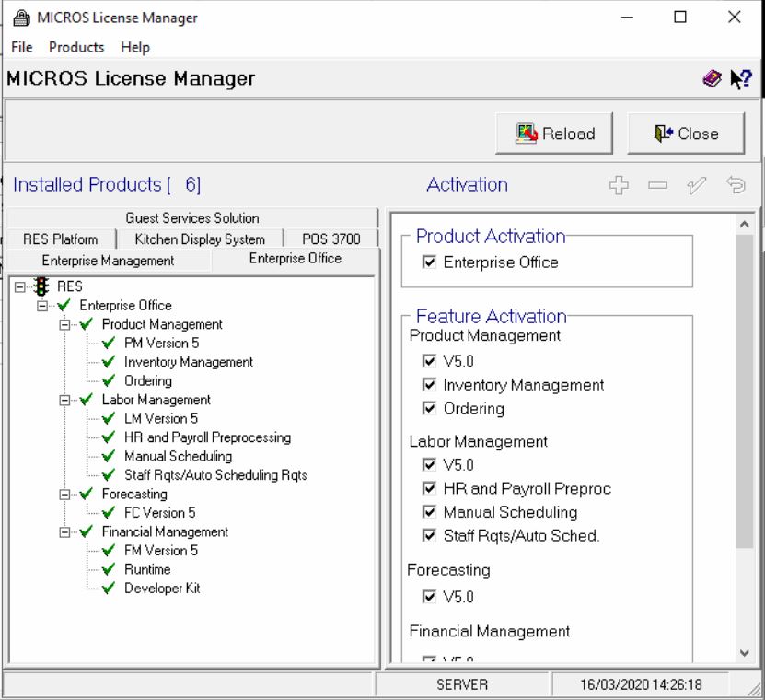765x700 pixels.
Task: Collapse the Forecasting tree branch
Action: click(64, 495)
